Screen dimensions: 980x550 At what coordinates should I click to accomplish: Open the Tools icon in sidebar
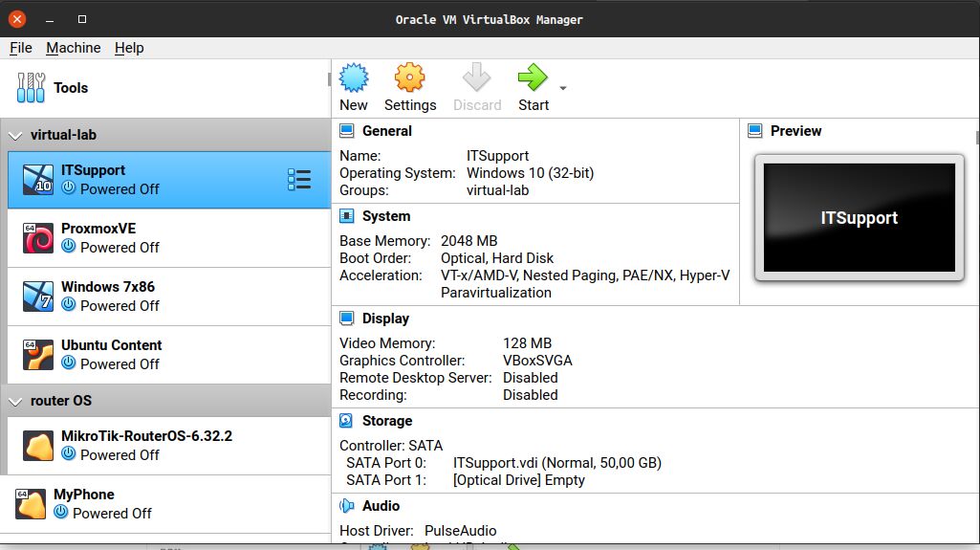click(31, 87)
